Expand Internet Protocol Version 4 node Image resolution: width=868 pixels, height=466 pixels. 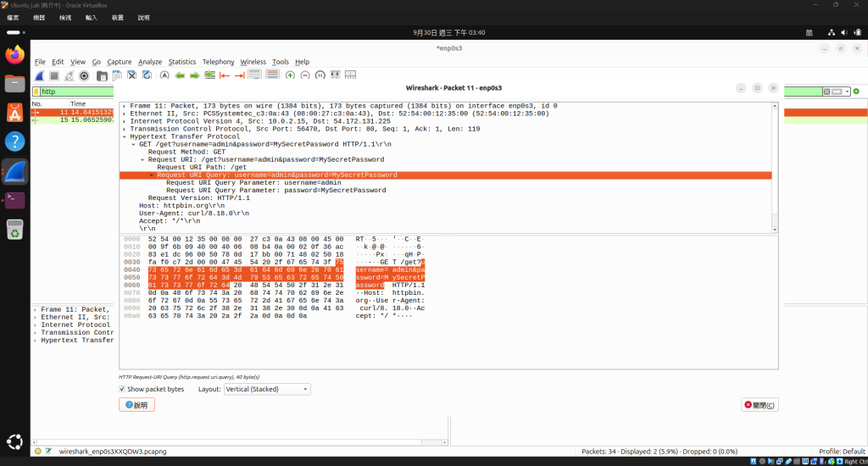click(124, 121)
